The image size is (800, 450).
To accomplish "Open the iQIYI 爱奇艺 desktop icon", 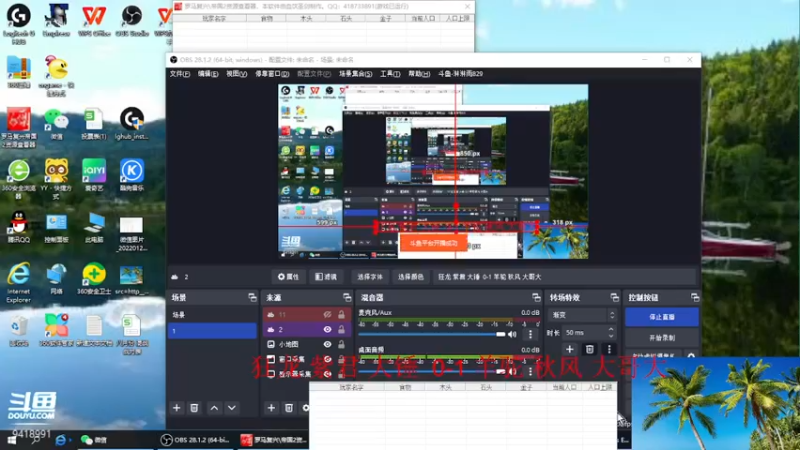I will [94, 175].
